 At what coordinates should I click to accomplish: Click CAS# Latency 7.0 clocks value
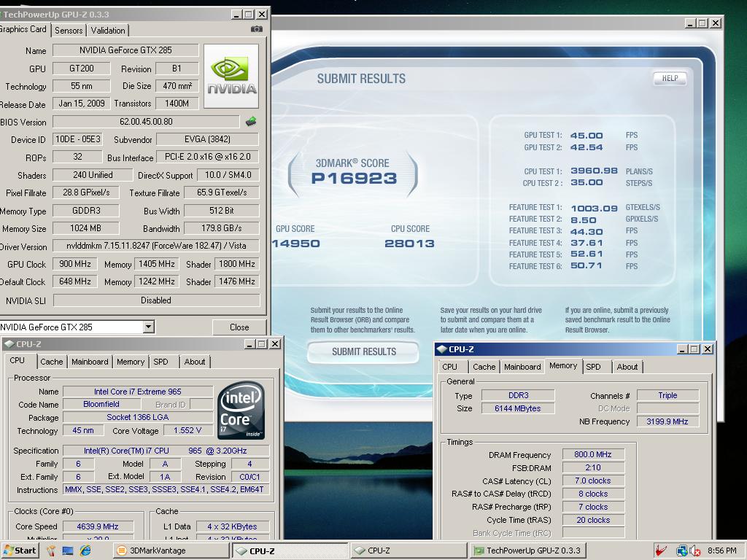[x=593, y=481]
